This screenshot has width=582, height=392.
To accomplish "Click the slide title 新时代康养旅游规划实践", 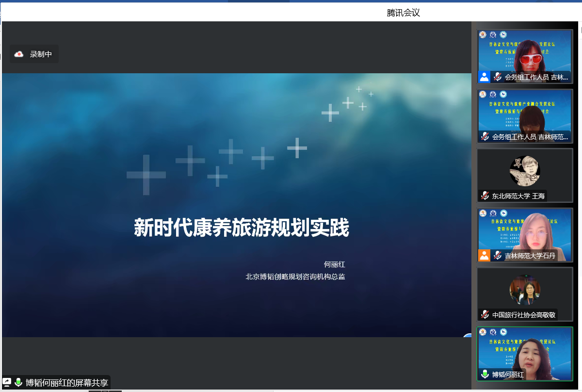I will click(242, 228).
